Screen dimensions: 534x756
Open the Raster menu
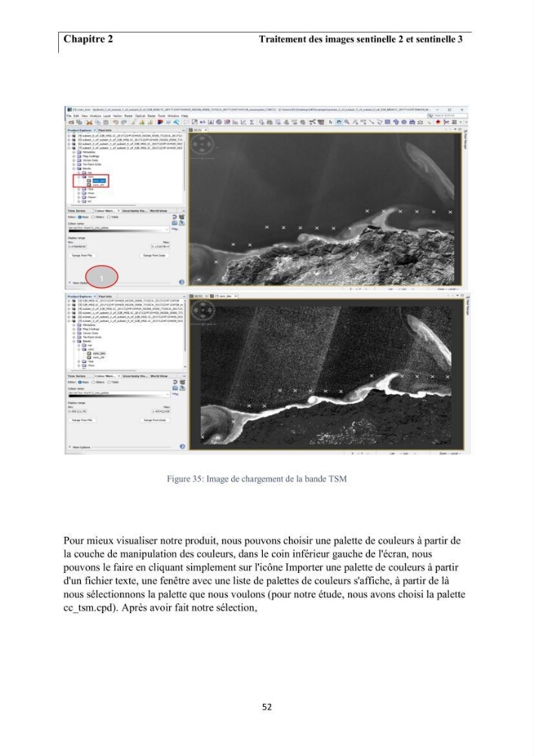coord(128,116)
